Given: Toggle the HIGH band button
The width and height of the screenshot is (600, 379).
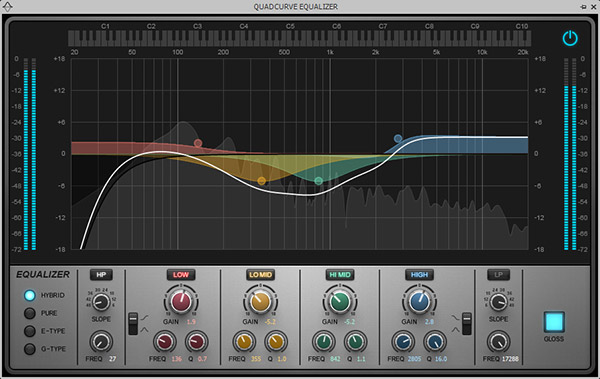Looking at the screenshot, I should (x=419, y=274).
